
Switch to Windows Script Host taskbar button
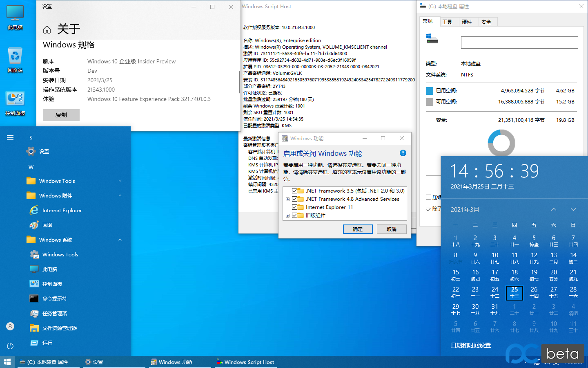[245, 362]
